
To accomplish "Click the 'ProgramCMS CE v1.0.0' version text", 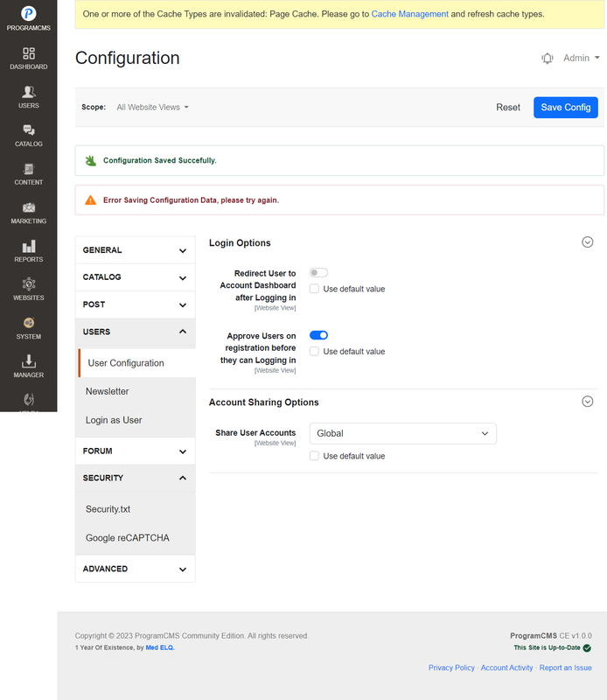I will coord(551,636).
